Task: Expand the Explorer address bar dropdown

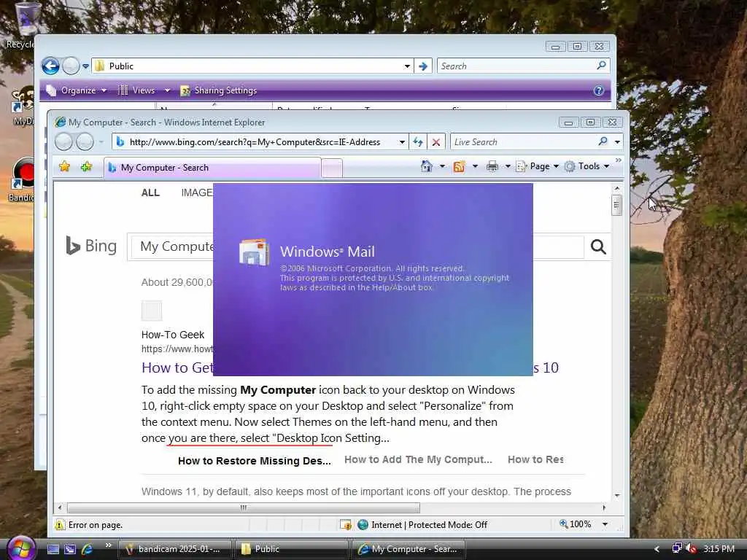Action: coord(407,66)
